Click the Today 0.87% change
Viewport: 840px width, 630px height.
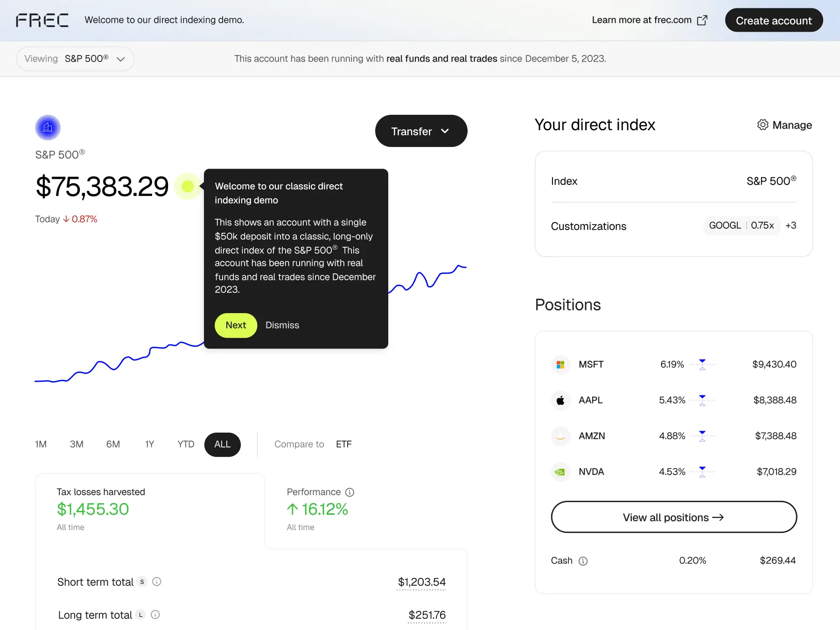click(66, 219)
